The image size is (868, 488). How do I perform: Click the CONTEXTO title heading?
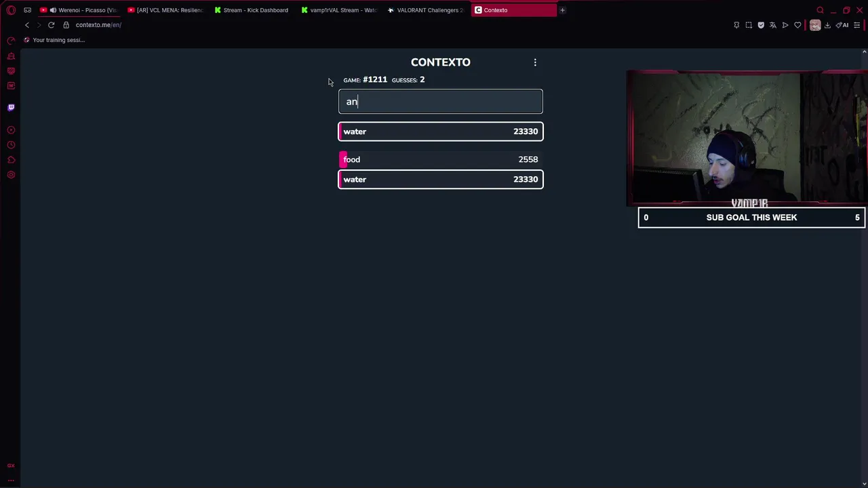coord(441,62)
